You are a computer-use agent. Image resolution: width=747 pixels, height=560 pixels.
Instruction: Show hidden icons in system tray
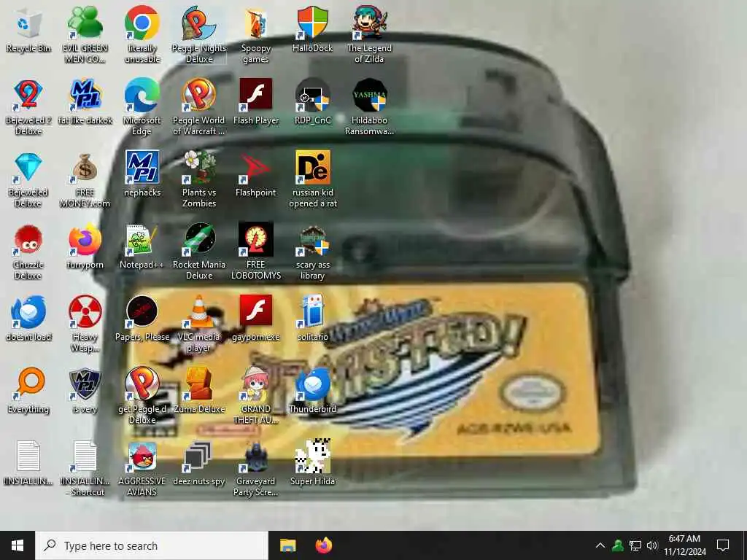pos(600,545)
